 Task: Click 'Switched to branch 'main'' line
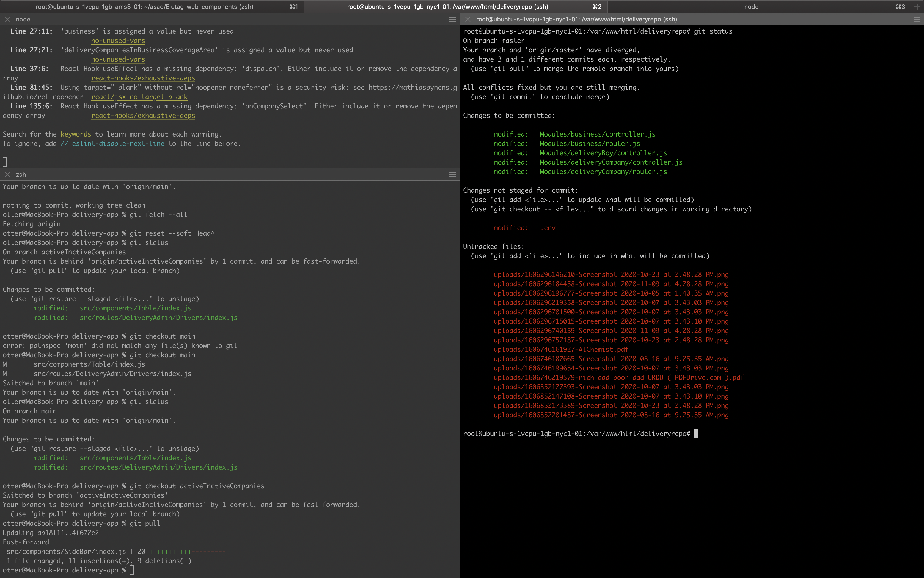pyautogui.click(x=51, y=383)
